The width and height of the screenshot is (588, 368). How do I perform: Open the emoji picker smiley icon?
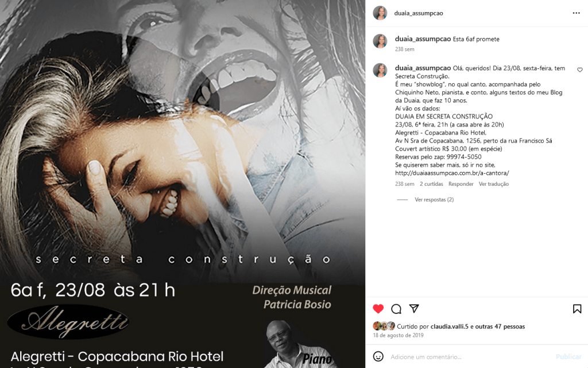378,356
